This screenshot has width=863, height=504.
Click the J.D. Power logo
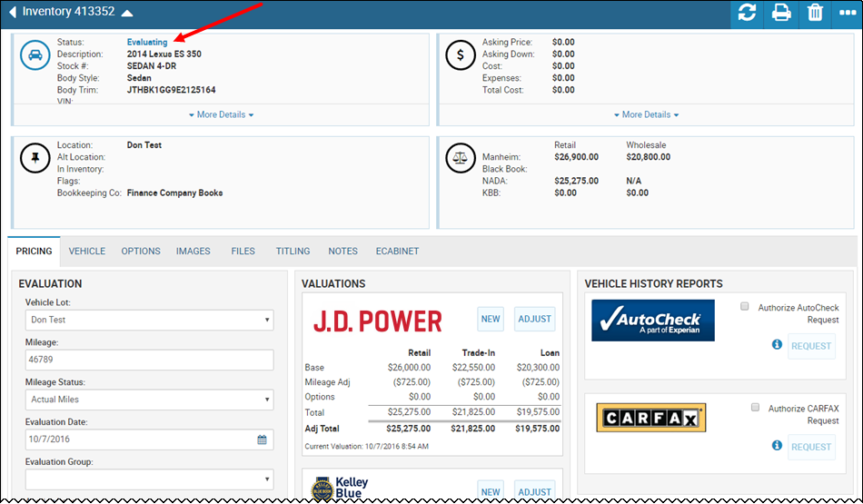tap(378, 321)
